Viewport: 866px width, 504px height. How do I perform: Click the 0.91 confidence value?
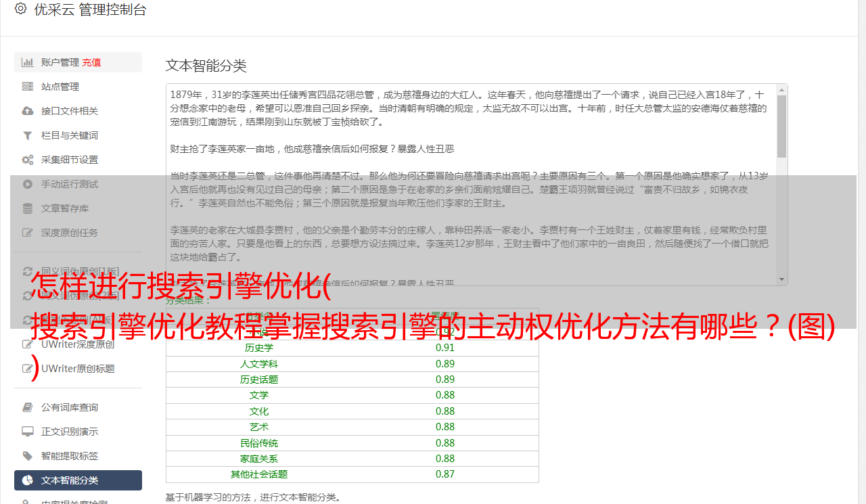tap(445, 348)
